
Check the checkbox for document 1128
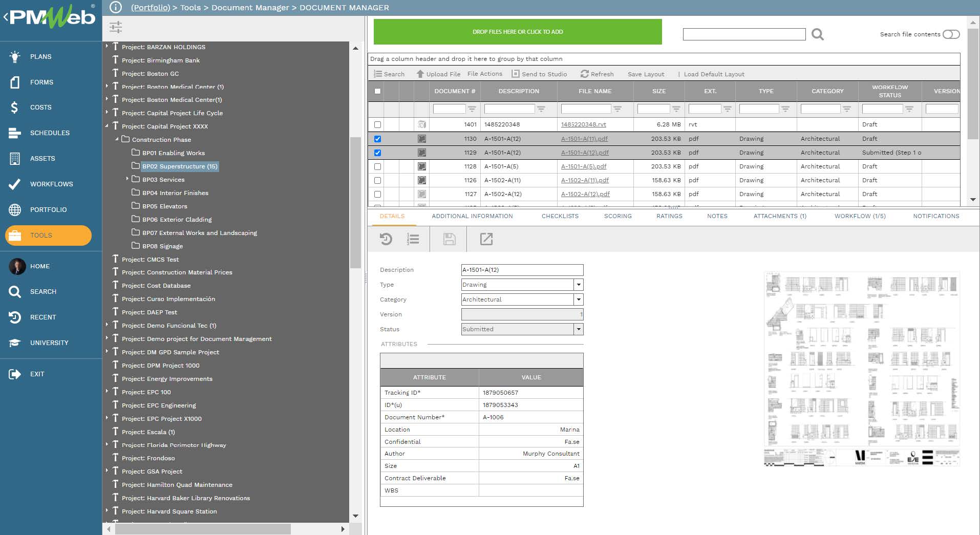[x=378, y=166]
